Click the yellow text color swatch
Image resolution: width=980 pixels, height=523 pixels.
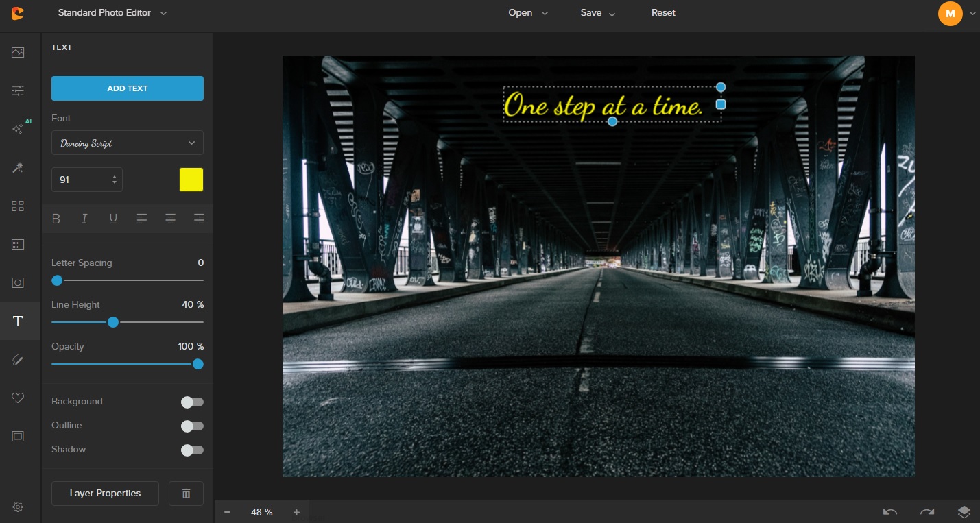191,180
